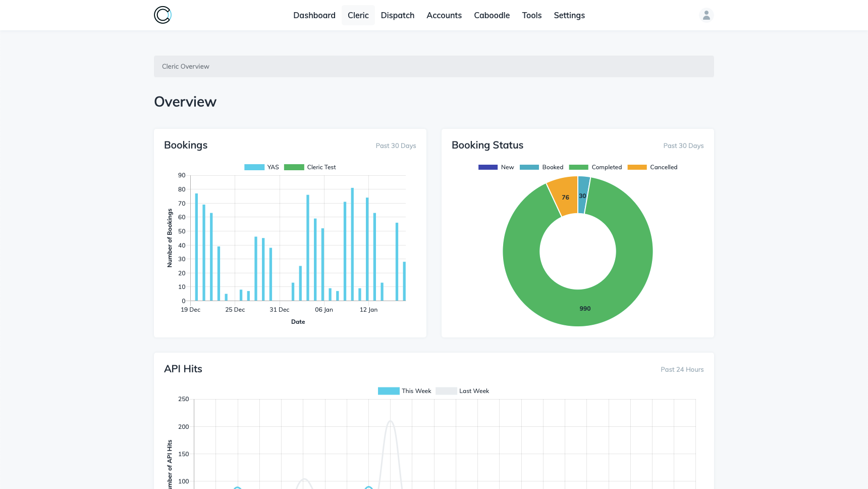
Task: Click the 31 Dec axis label
Action: point(280,310)
